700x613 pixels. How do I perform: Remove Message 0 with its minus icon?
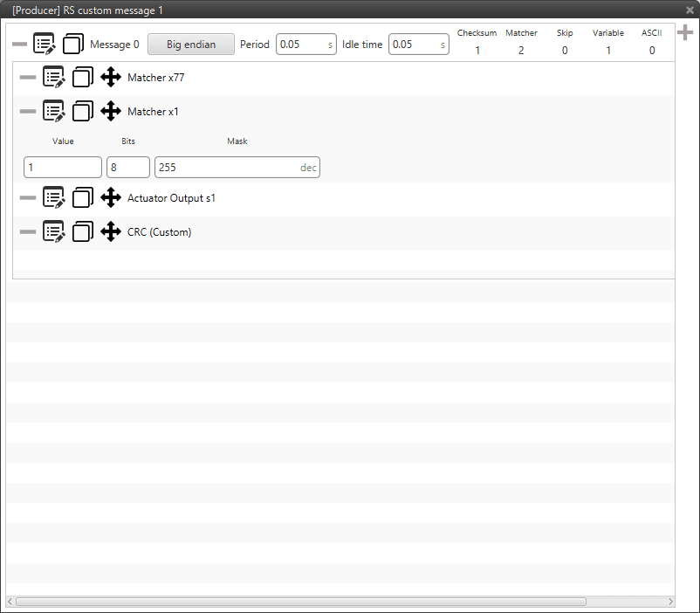19,44
